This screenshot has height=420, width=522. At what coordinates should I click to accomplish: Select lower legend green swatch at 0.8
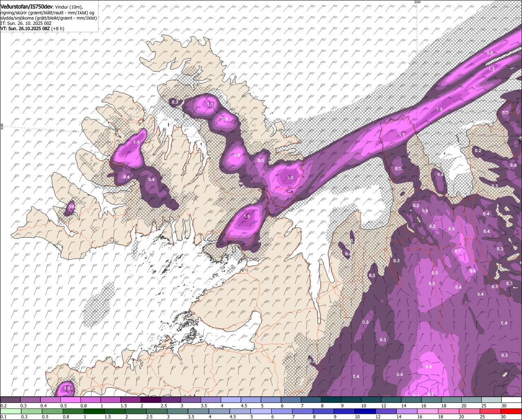point(73,411)
